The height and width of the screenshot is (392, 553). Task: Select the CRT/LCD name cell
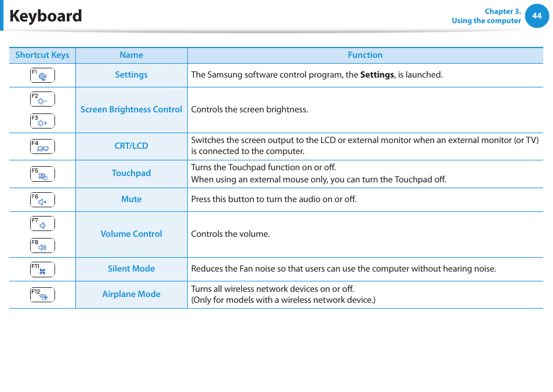click(x=131, y=146)
